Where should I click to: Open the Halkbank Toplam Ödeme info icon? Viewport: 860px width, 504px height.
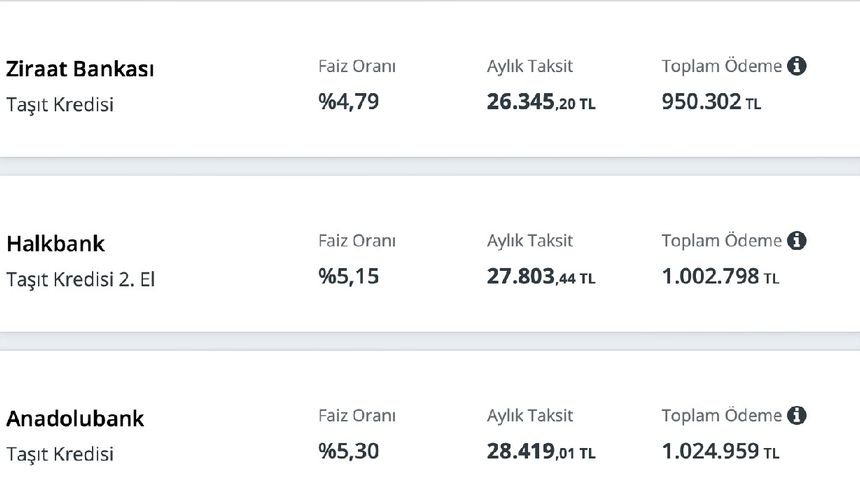coord(797,241)
